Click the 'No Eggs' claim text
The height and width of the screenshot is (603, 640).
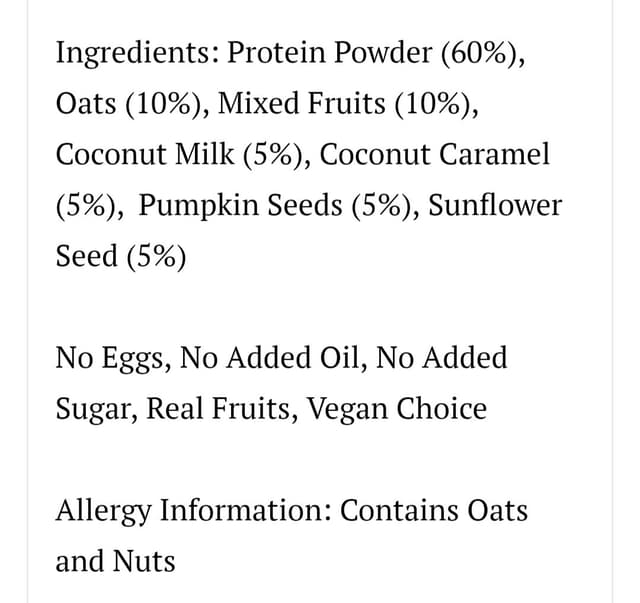point(109,359)
